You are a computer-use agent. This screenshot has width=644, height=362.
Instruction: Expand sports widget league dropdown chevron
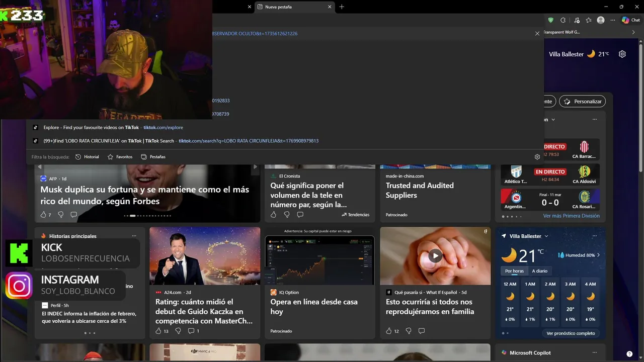pos(553,120)
